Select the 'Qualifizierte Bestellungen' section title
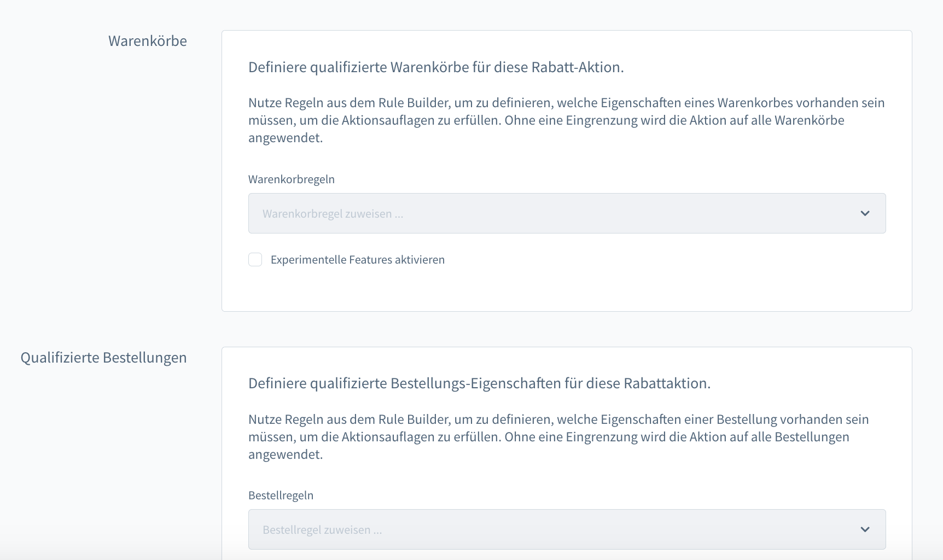The image size is (943, 560). click(103, 358)
